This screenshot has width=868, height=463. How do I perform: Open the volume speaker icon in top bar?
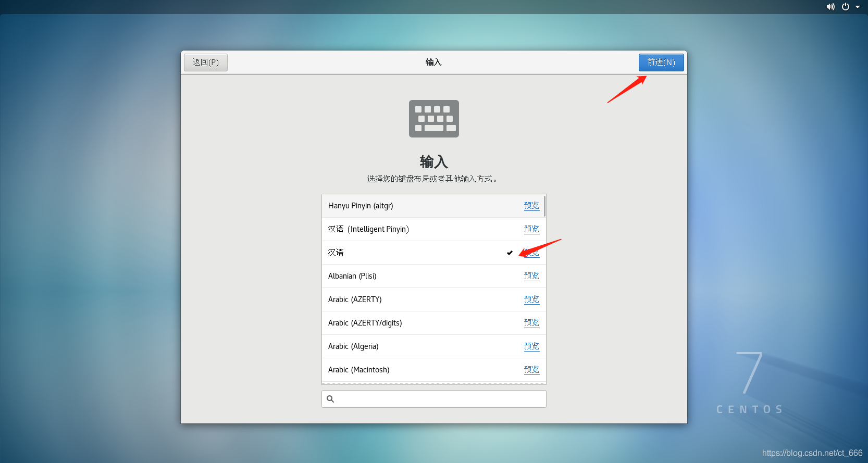click(830, 7)
